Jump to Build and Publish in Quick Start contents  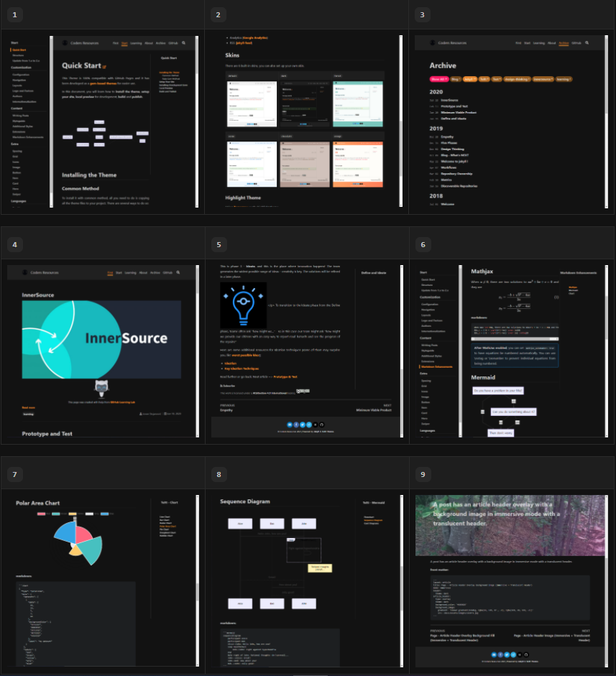(167, 91)
